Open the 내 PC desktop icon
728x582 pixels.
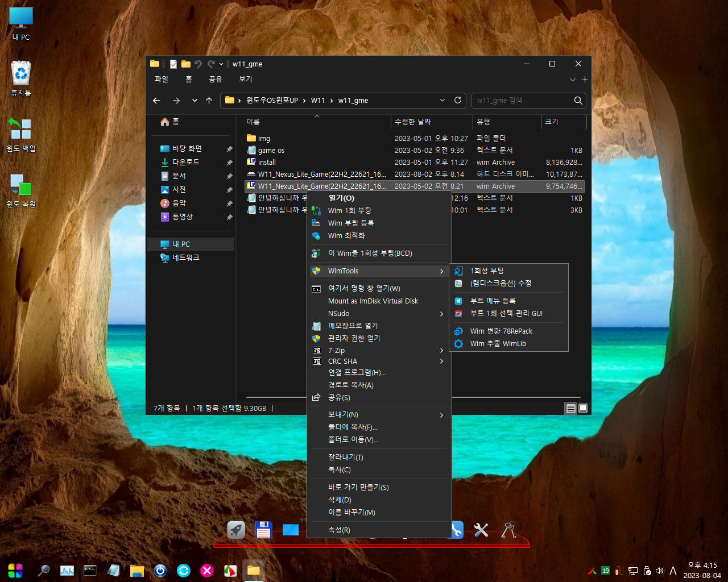[21, 24]
